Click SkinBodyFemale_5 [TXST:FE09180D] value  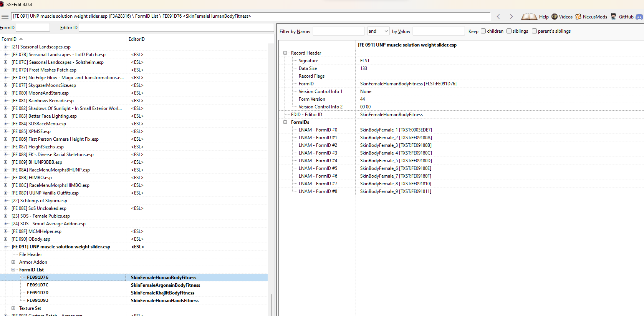click(396, 161)
